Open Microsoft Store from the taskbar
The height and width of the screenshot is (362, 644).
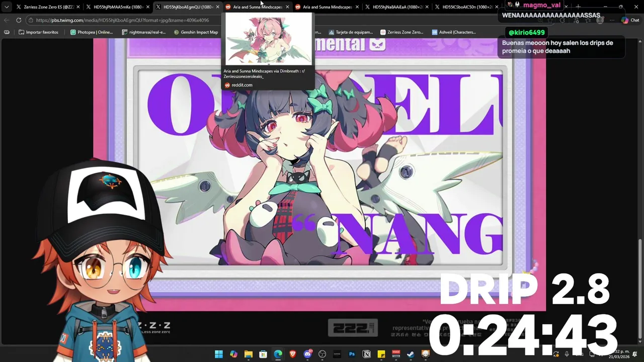tap(263, 354)
